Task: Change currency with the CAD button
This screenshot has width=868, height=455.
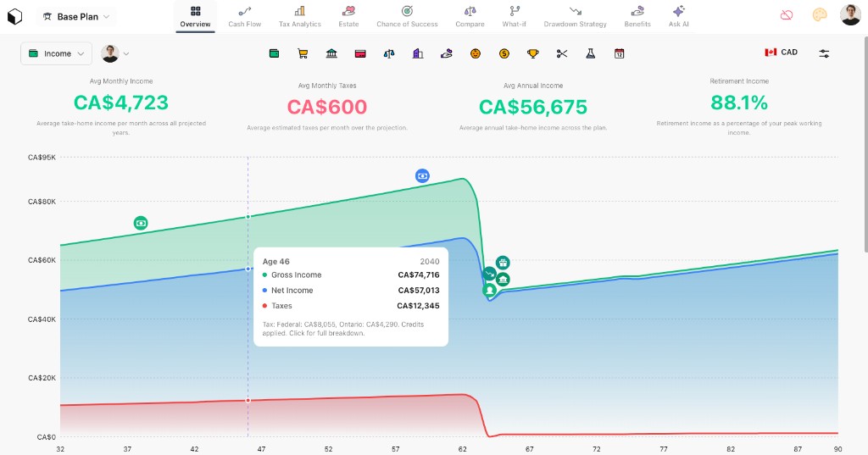Action: click(781, 53)
